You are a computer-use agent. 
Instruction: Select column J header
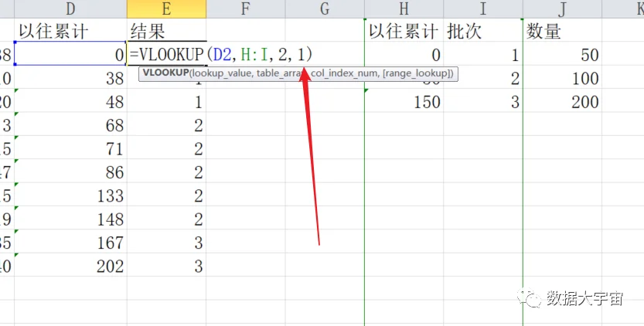coord(562,8)
